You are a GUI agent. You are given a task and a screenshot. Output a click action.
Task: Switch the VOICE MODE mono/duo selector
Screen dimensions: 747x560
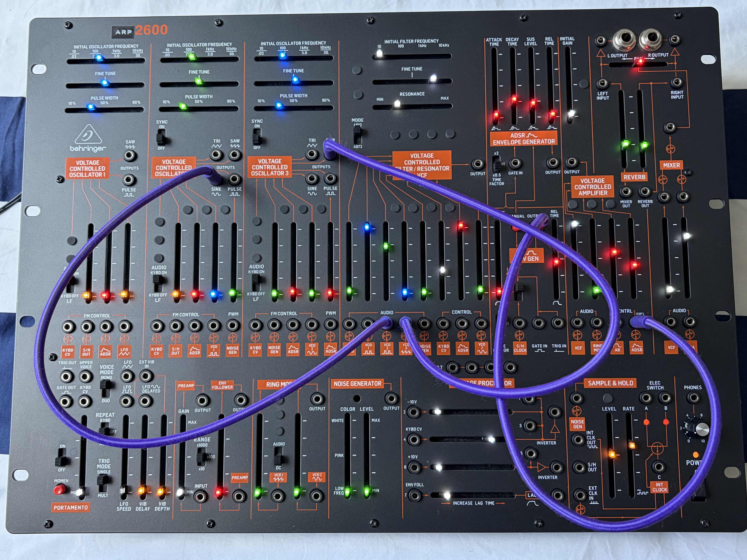(x=105, y=388)
